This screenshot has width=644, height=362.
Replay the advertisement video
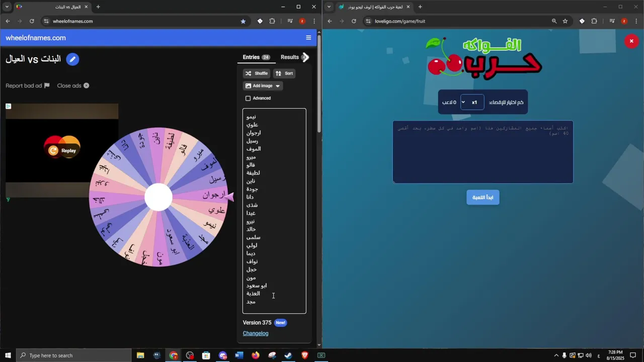62,150
